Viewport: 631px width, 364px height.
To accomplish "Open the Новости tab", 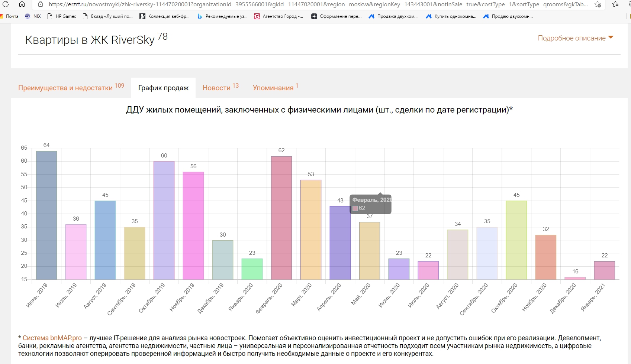I will (x=216, y=88).
